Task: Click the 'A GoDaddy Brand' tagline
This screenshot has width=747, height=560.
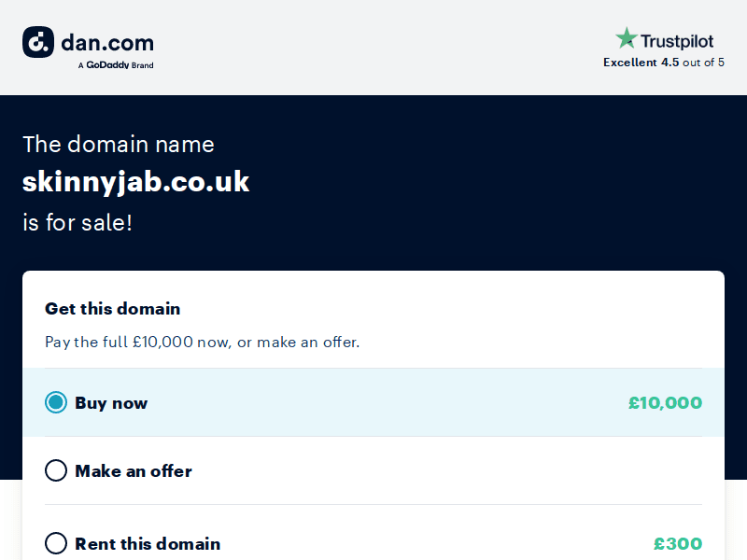Action: pyautogui.click(x=116, y=65)
